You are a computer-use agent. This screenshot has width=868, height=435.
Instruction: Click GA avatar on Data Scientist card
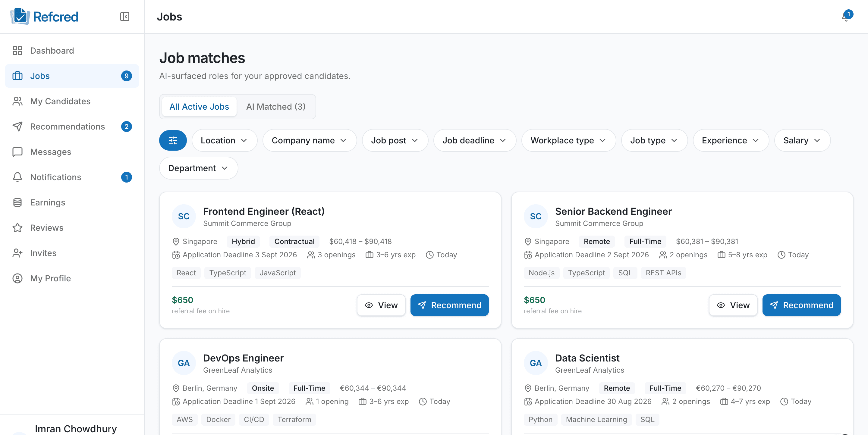pos(536,363)
